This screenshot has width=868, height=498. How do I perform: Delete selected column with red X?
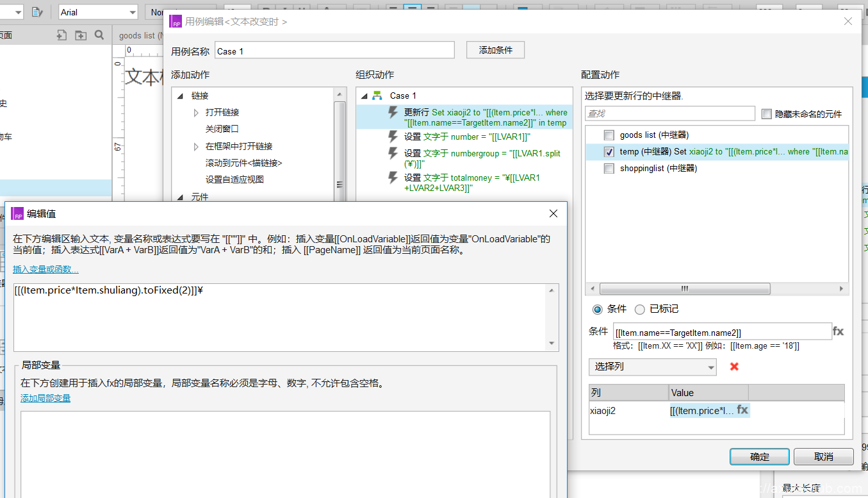734,367
